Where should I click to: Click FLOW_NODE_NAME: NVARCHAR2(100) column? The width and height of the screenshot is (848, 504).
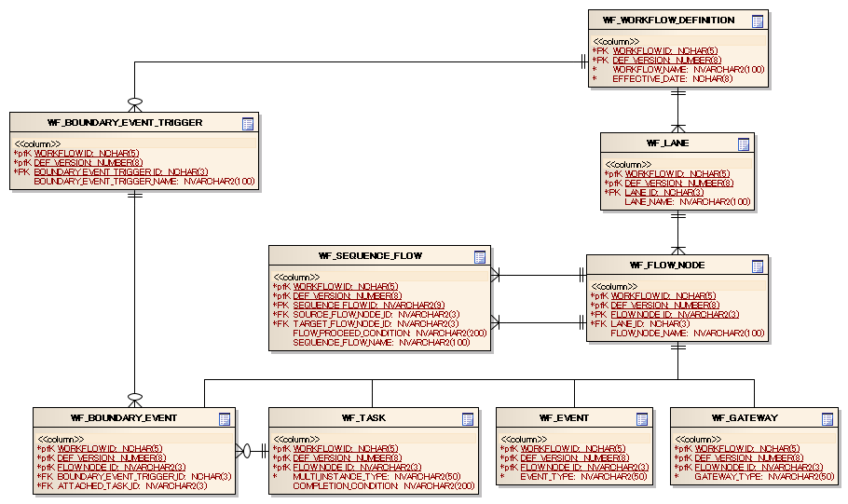click(x=688, y=334)
